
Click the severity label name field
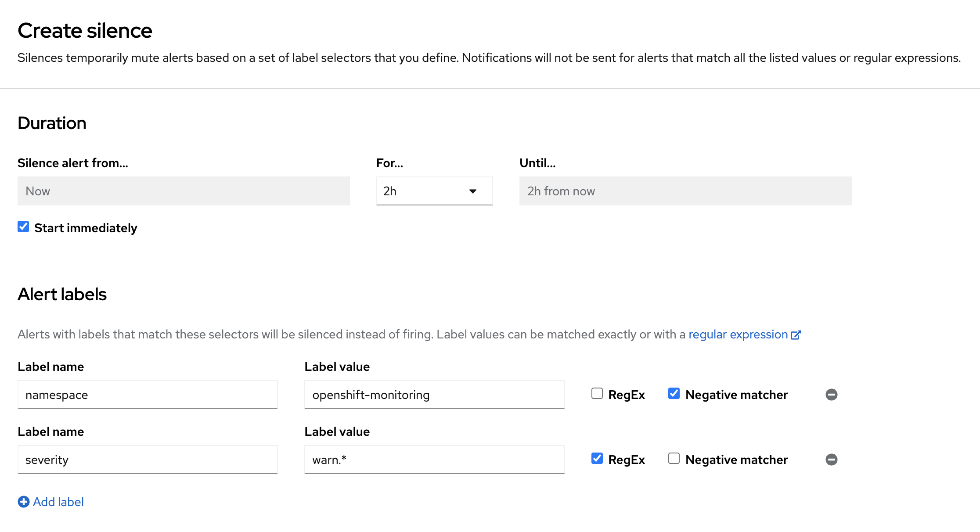(x=148, y=460)
